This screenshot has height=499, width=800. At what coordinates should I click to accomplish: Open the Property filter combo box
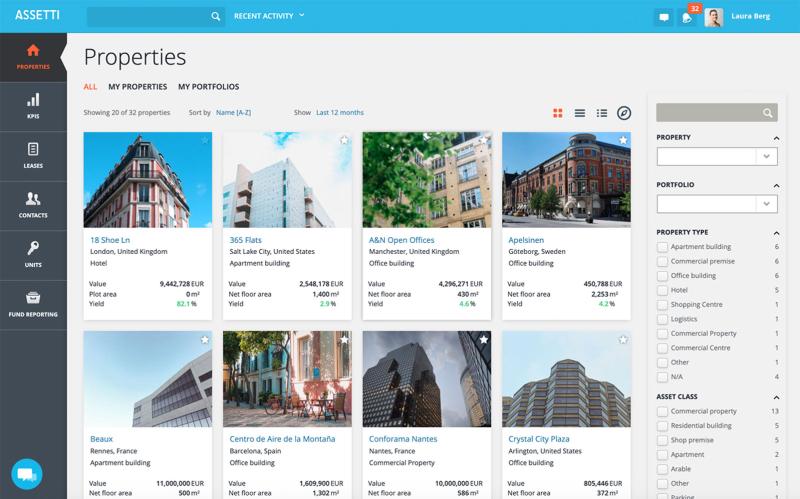[x=717, y=157]
